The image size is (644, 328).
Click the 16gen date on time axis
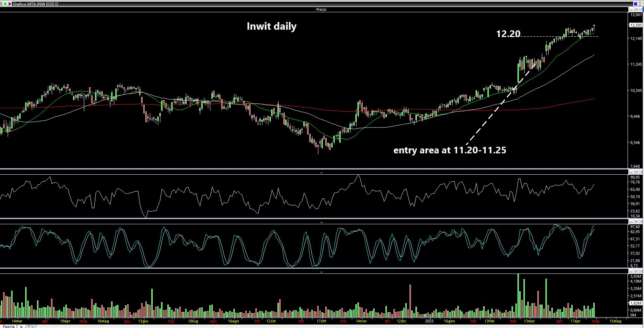point(449,321)
